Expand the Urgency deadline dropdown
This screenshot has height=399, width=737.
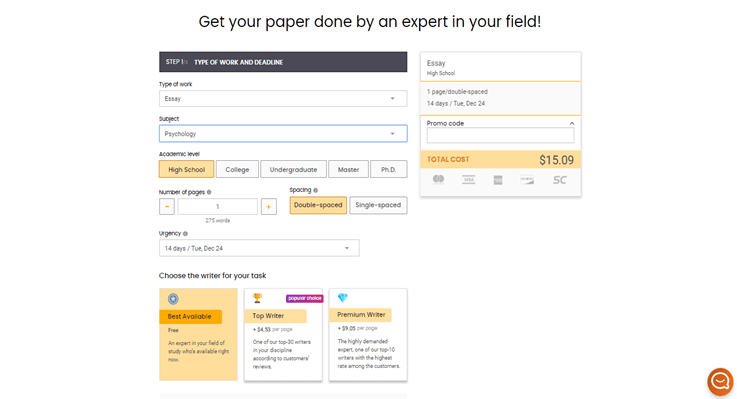coord(259,248)
